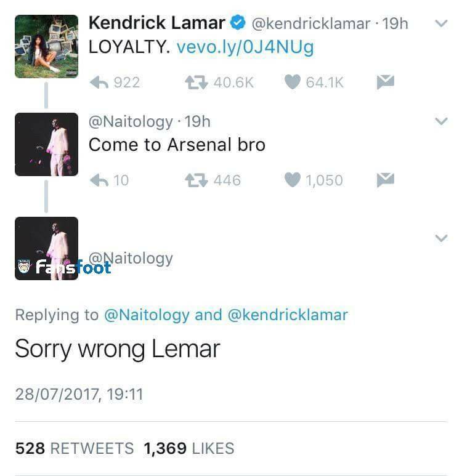
Task: Open the vevo.ly/0J4NUg link
Action: 245,47
